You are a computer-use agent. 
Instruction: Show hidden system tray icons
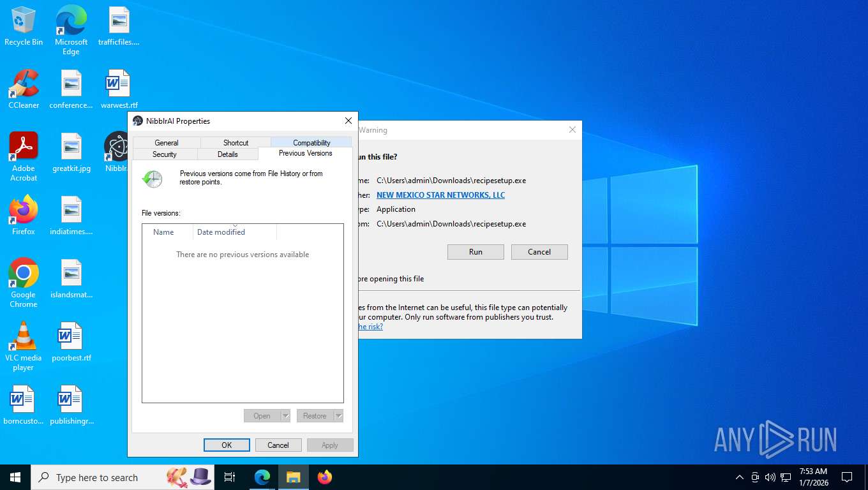[740, 477]
